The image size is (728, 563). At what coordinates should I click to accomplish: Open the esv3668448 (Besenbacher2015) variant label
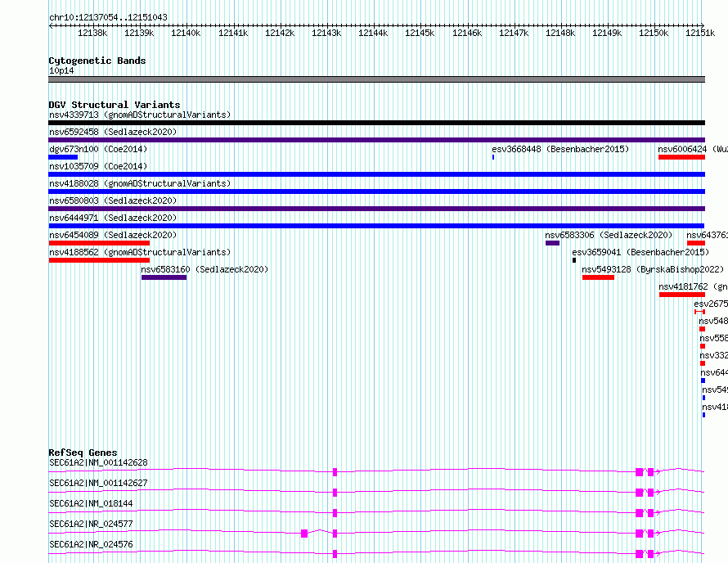560,149
